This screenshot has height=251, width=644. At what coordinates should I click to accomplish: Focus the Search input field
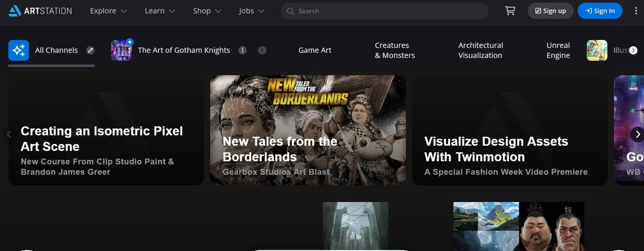coord(385,11)
